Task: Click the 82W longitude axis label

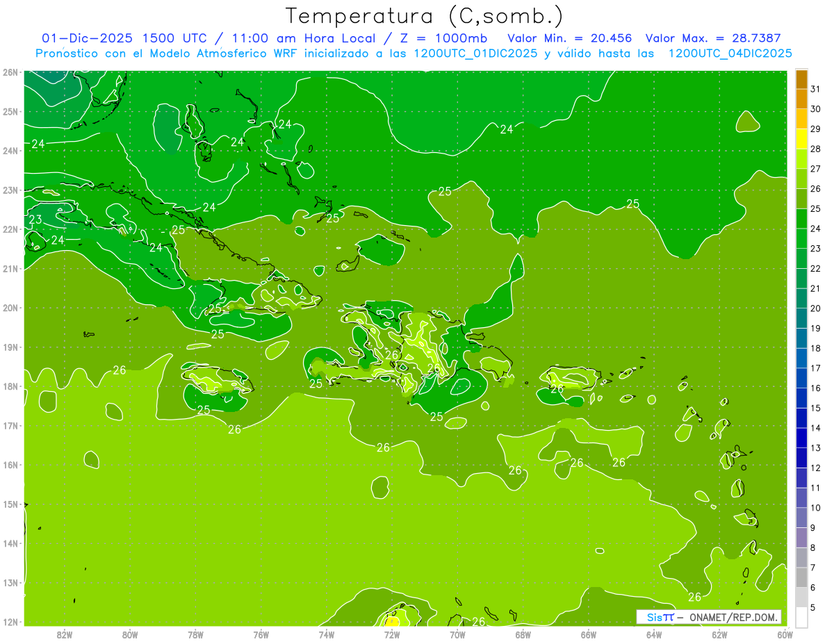Action: click(x=65, y=634)
